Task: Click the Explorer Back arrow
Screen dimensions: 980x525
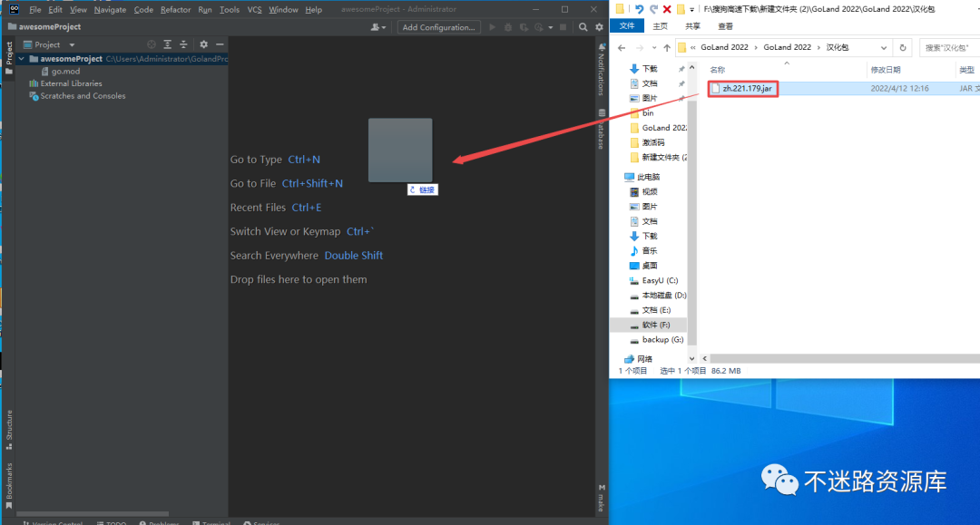Action: pos(622,47)
